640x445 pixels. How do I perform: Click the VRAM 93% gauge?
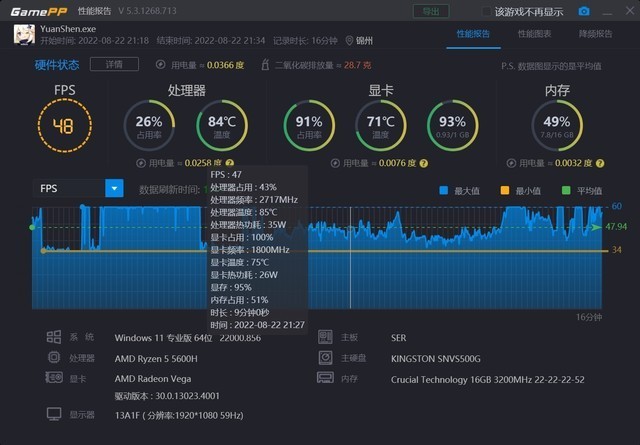click(x=452, y=126)
